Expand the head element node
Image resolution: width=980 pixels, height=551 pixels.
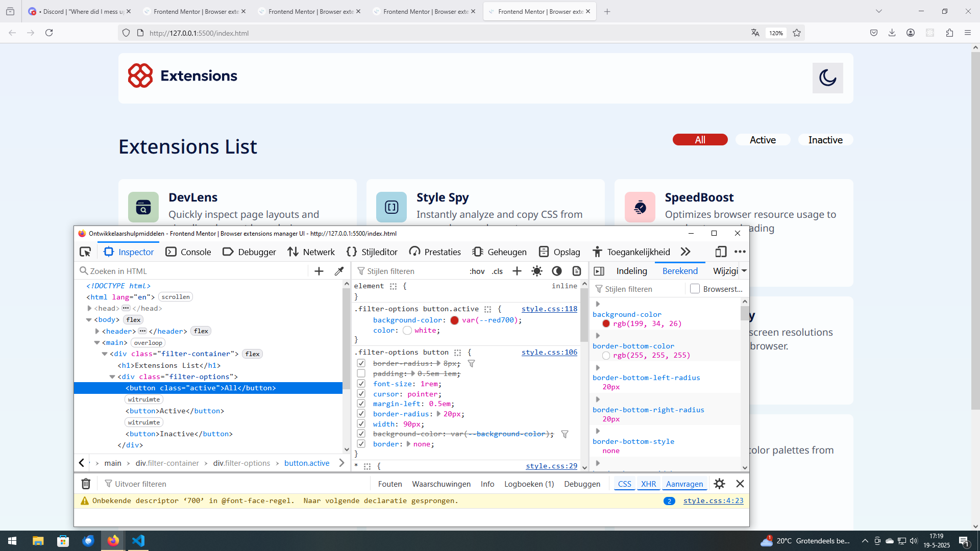89,308
